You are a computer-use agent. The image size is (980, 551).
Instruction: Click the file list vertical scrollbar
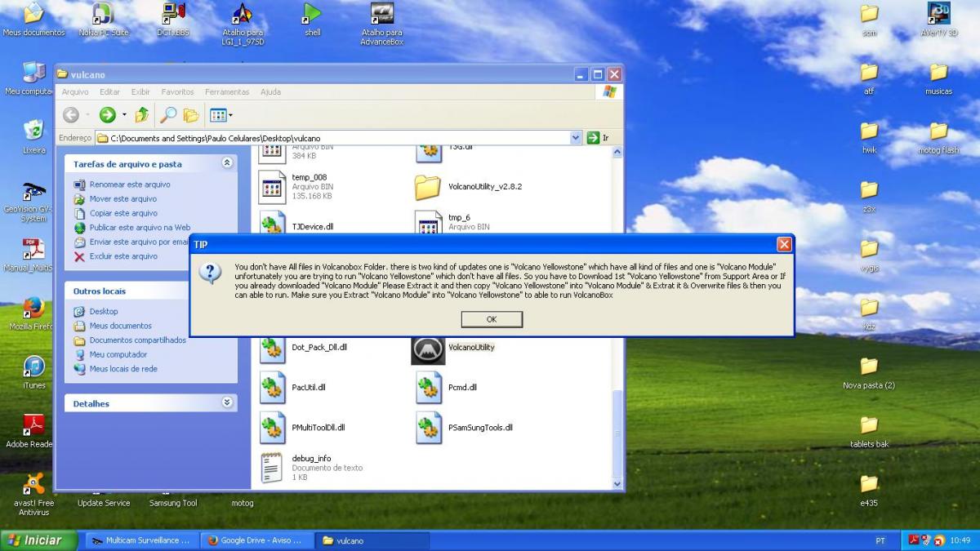click(618, 318)
